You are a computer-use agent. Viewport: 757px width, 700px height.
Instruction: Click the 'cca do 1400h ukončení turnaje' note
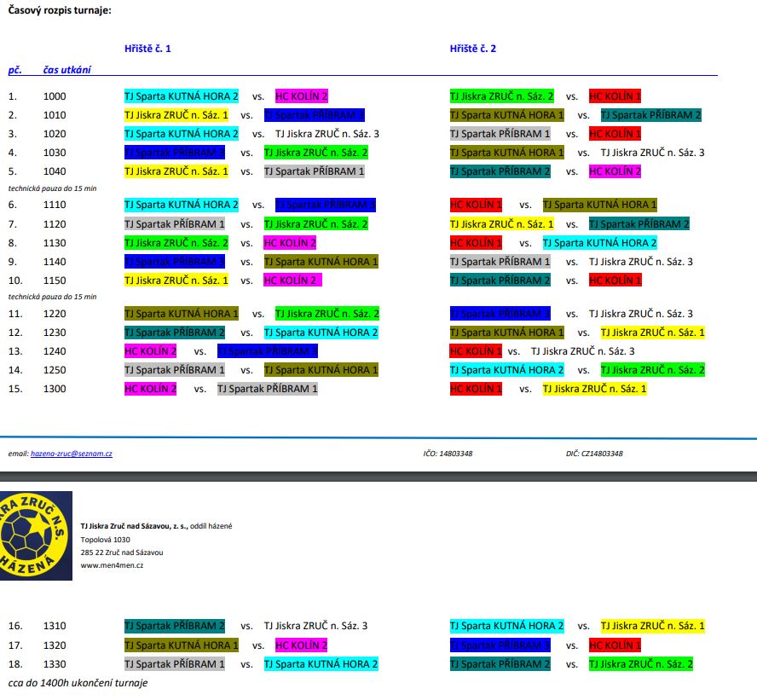78,683
